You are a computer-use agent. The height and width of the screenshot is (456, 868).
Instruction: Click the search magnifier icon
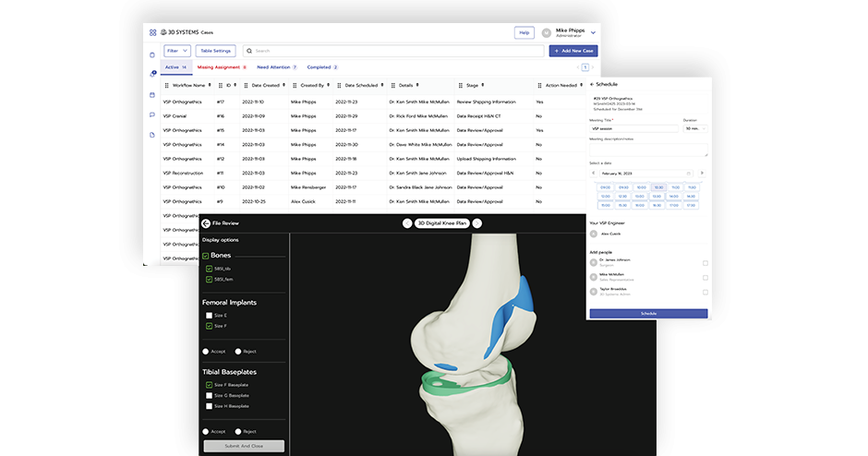[249, 51]
